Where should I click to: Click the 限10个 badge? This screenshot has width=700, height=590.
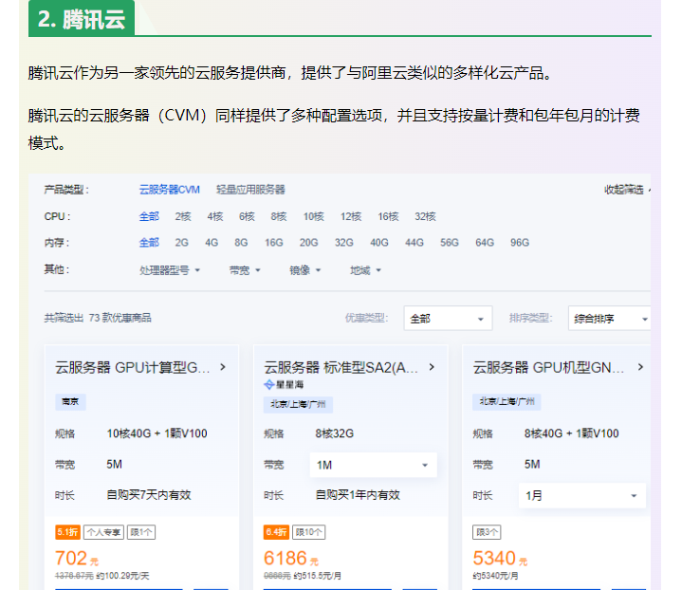tap(308, 532)
